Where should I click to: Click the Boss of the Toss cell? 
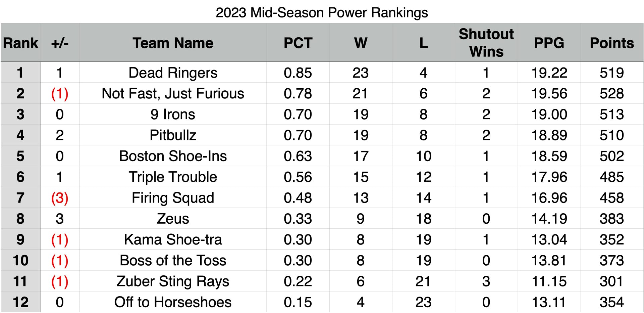[x=173, y=260]
